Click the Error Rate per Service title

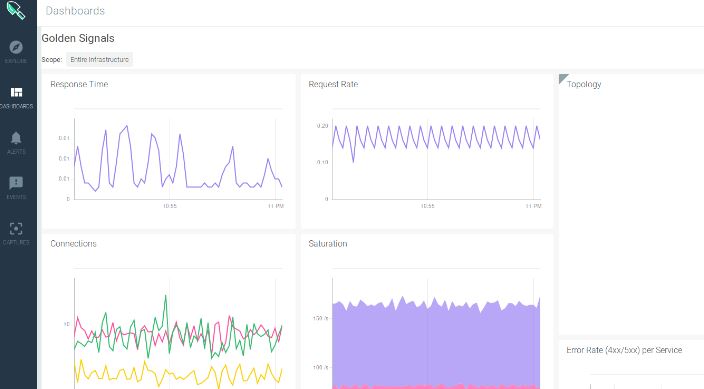(x=624, y=350)
